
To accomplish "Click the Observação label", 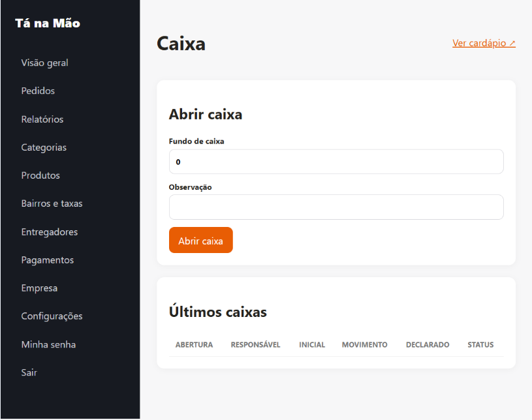I will tap(191, 187).
